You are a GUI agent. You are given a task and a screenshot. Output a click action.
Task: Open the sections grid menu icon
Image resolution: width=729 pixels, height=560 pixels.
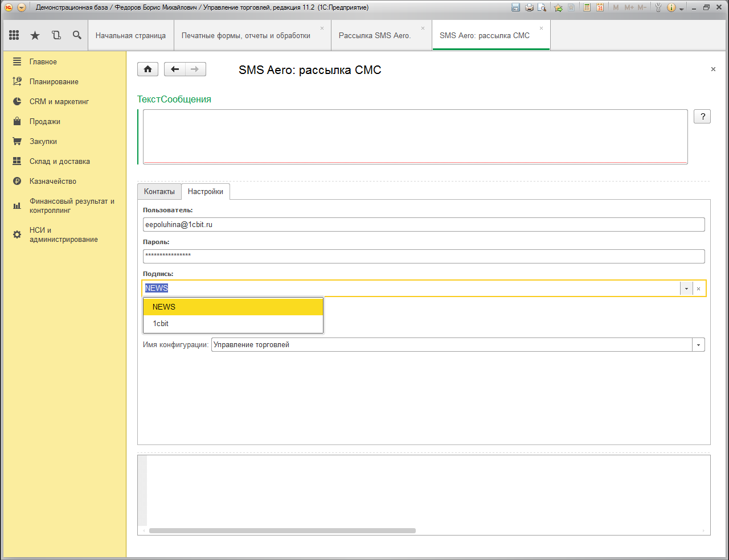(x=14, y=35)
